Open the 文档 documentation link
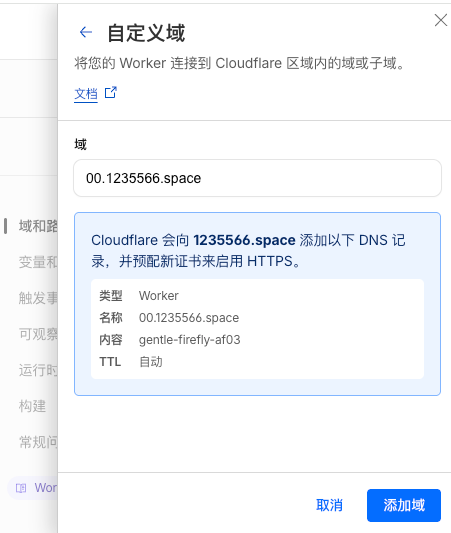The width and height of the screenshot is (451, 533). (86, 93)
